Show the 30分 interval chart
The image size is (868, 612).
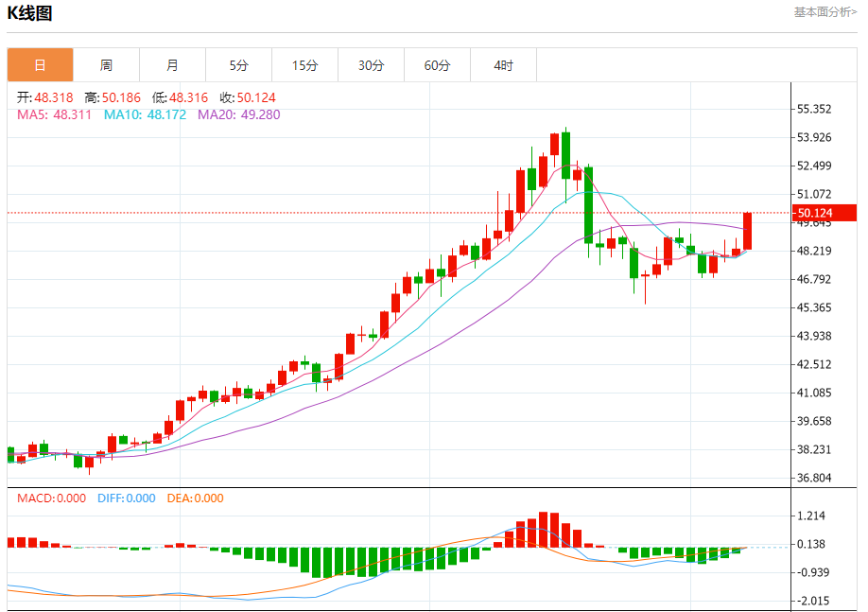tap(371, 65)
